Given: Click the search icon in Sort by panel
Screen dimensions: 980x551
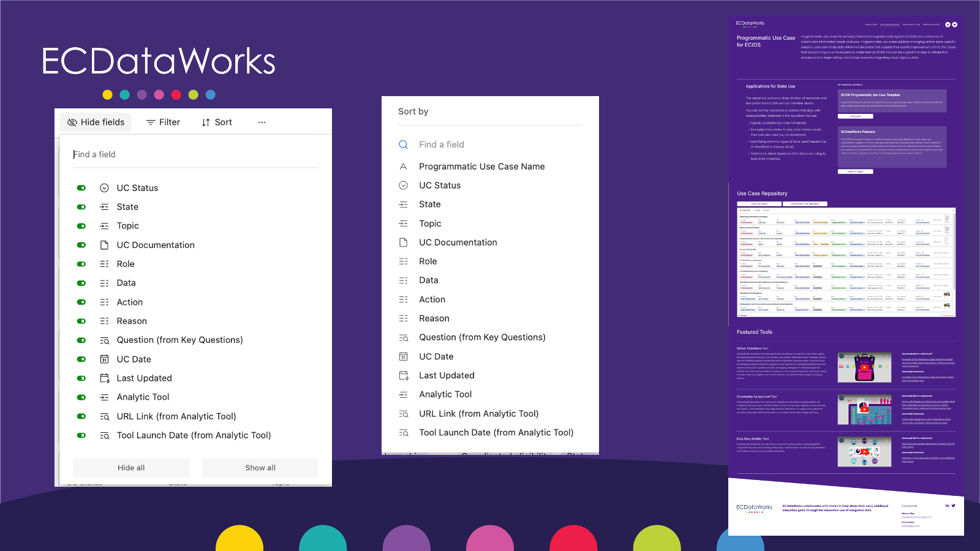Looking at the screenshot, I should coord(403,144).
